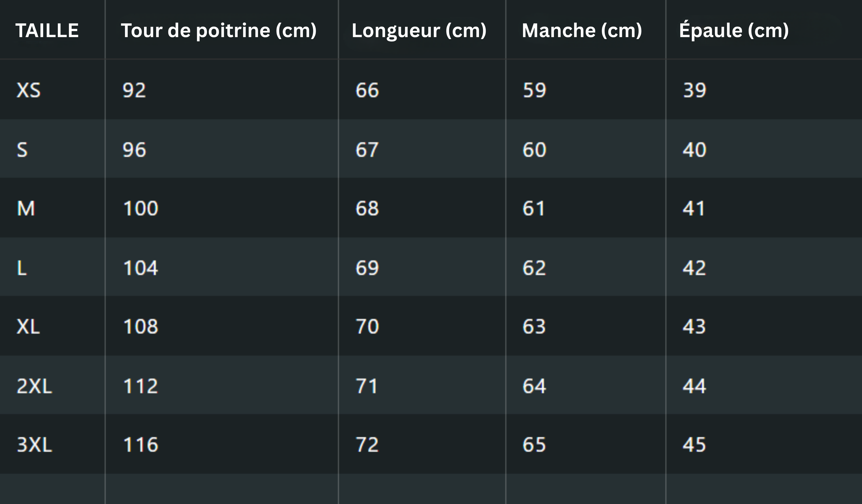Select chest value 92 for XS

[x=134, y=91]
